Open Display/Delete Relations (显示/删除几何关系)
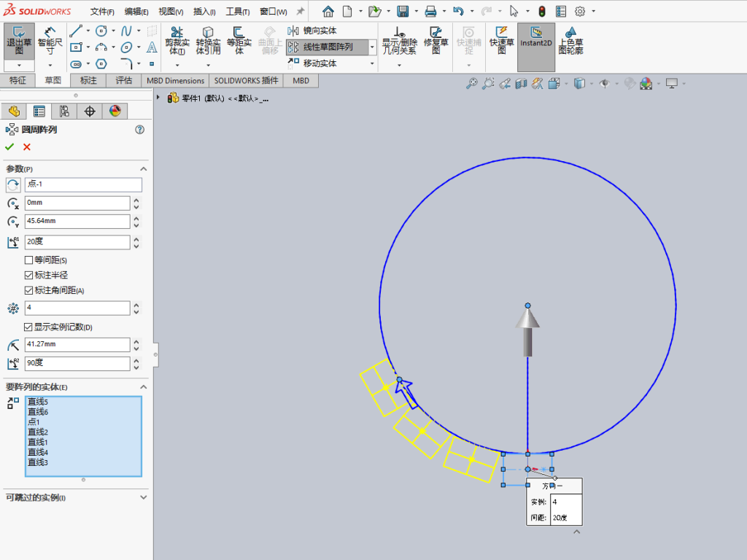Screen dimensions: 747x560 pyautogui.click(x=400, y=41)
